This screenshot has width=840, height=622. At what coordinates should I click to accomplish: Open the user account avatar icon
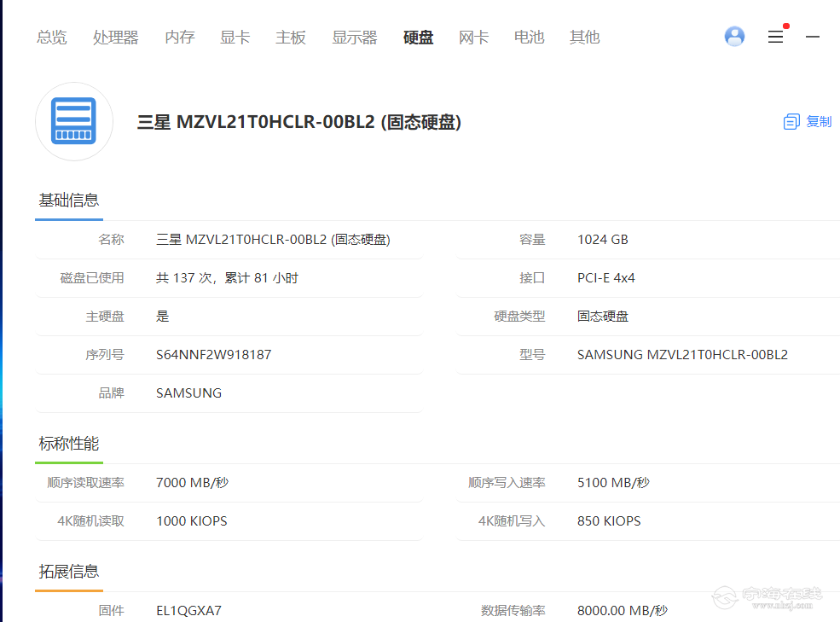(734, 37)
